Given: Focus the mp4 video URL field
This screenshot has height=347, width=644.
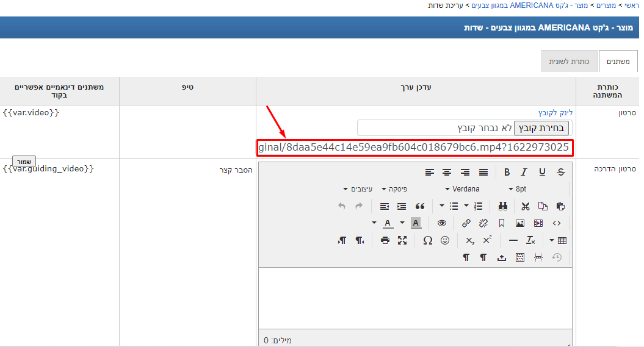Looking at the screenshot, I should 415,148.
